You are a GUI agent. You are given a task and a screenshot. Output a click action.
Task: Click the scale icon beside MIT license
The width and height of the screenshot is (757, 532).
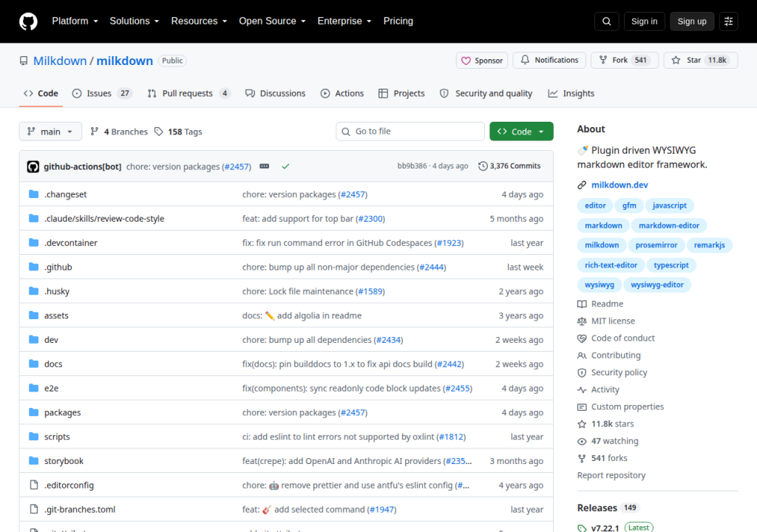(x=582, y=321)
